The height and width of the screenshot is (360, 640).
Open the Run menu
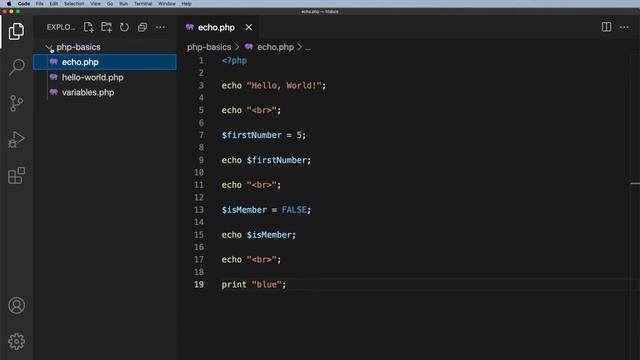point(123,4)
